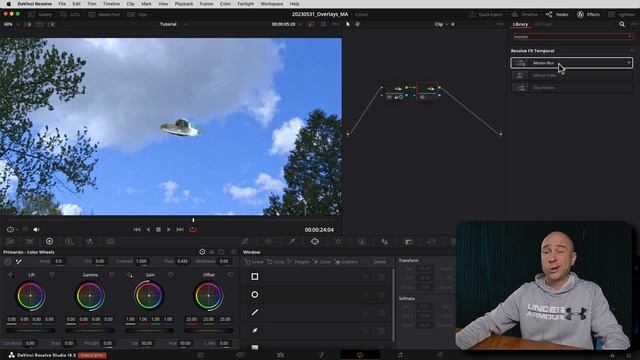Open the Playback menu

point(184,4)
